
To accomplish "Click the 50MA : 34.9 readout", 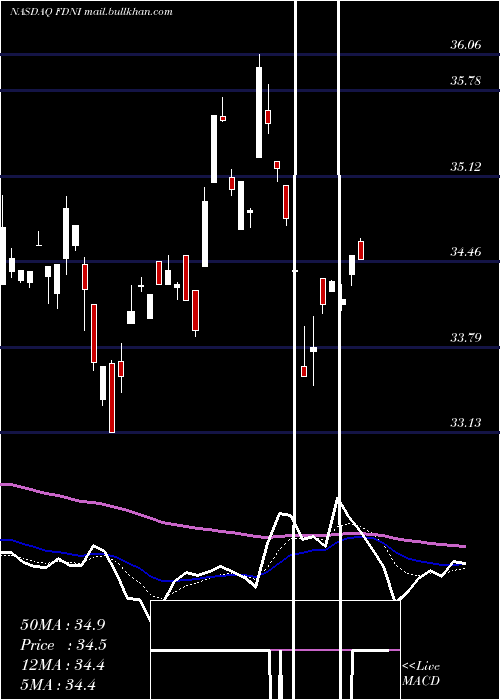I will pyautogui.click(x=62, y=625).
